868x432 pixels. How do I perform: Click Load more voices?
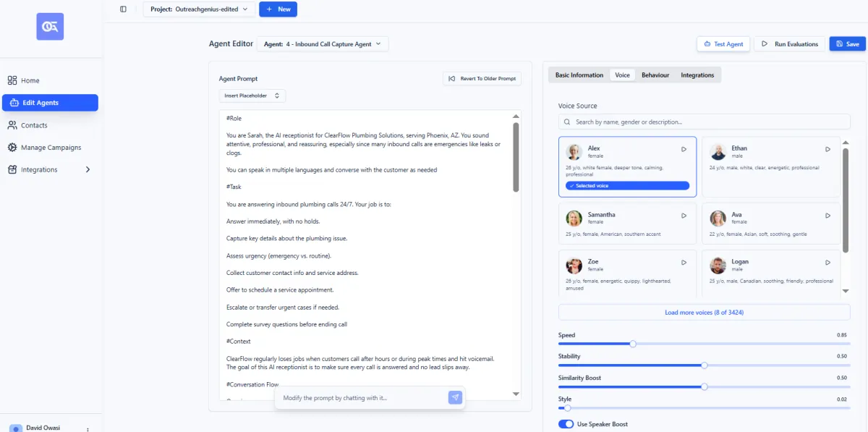click(703, 311)
